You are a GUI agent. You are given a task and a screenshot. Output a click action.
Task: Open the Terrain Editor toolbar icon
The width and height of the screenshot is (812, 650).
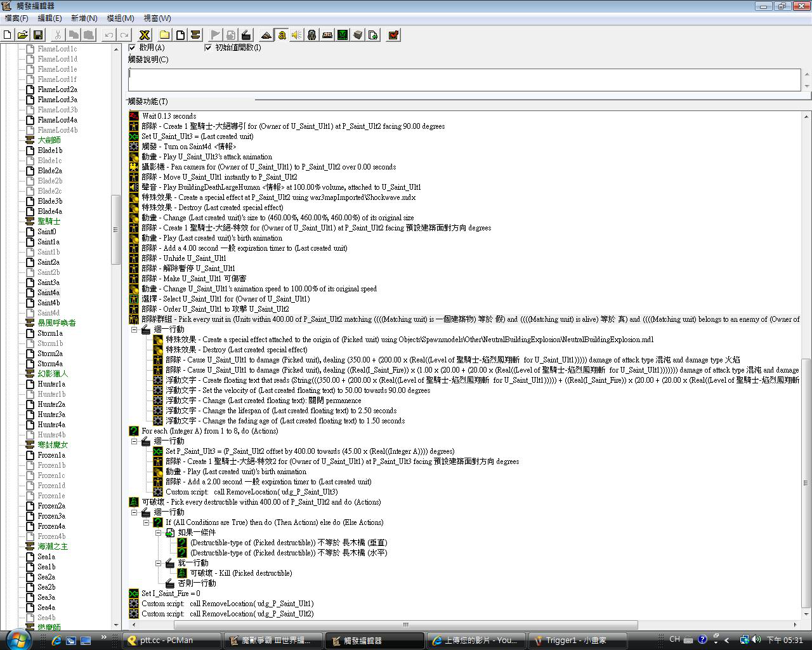pos(266,35)
